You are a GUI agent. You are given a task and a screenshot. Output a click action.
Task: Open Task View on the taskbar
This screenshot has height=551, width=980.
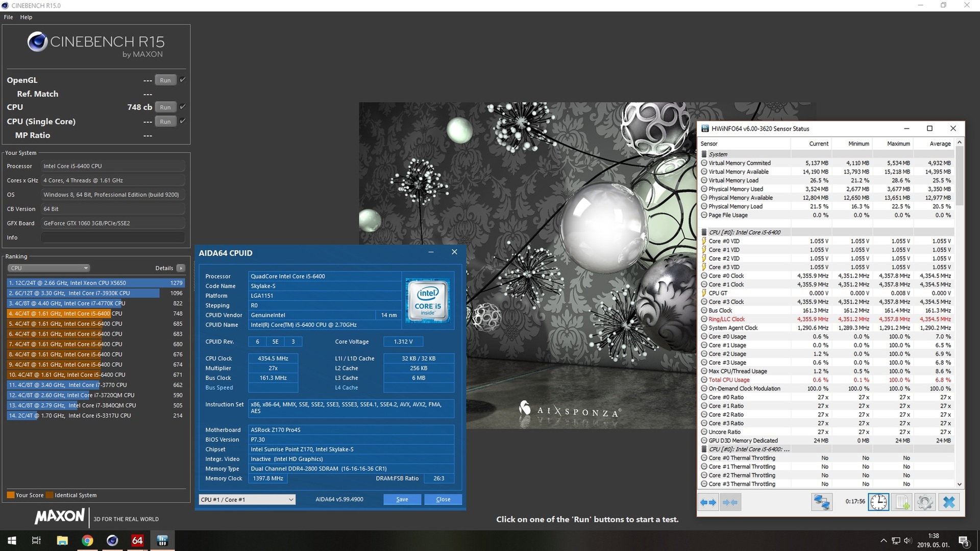click(36, 540)
